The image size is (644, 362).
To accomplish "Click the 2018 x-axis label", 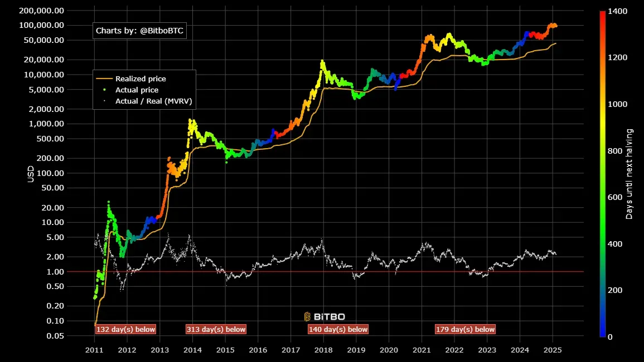I will (323, 350).
